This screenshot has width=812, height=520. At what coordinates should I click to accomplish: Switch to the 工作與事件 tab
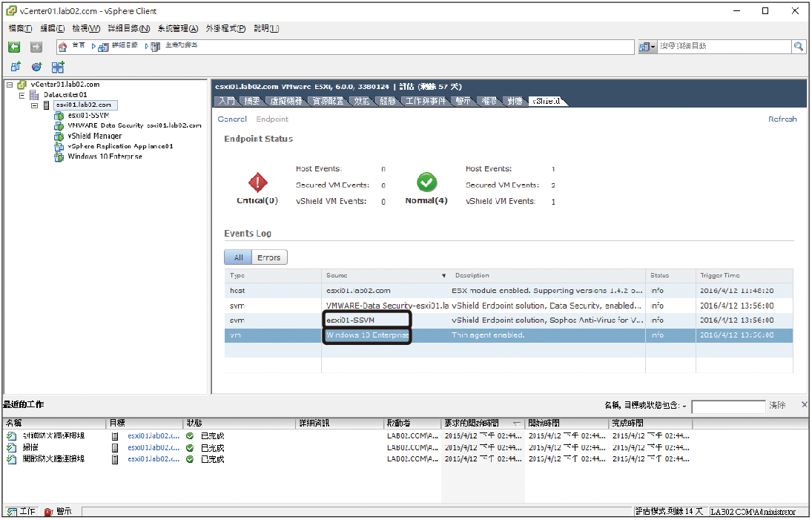point(426,101)
